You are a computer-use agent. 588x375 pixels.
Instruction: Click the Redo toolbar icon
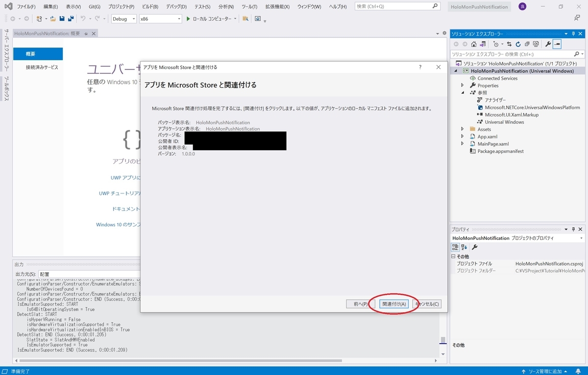pos(97,19)
